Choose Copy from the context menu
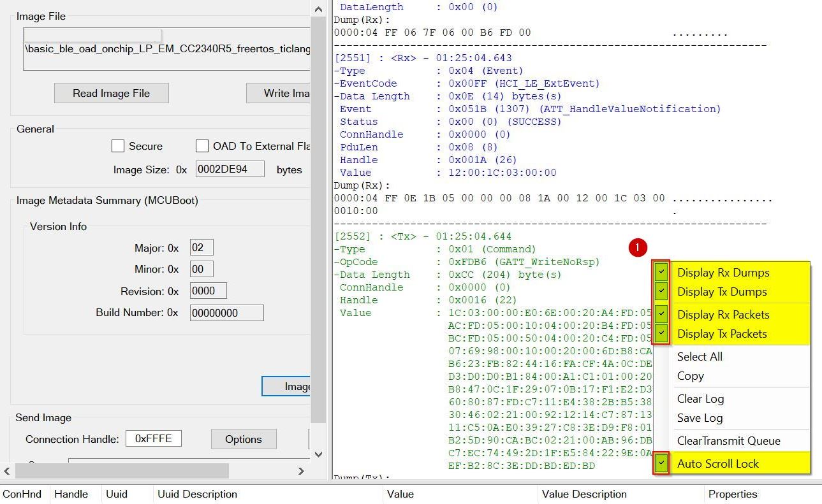Screen dimensions: 822x504 pyautogui.click(x=690, y=376)
